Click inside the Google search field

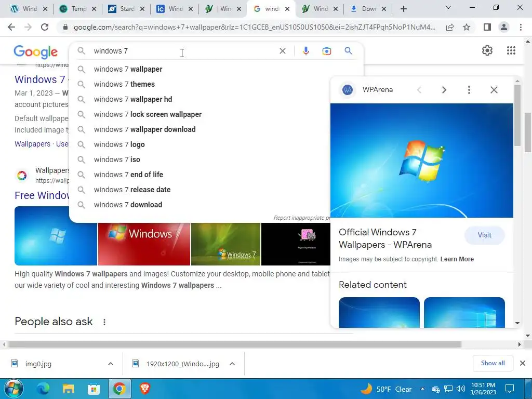click(x=183, y=51)
